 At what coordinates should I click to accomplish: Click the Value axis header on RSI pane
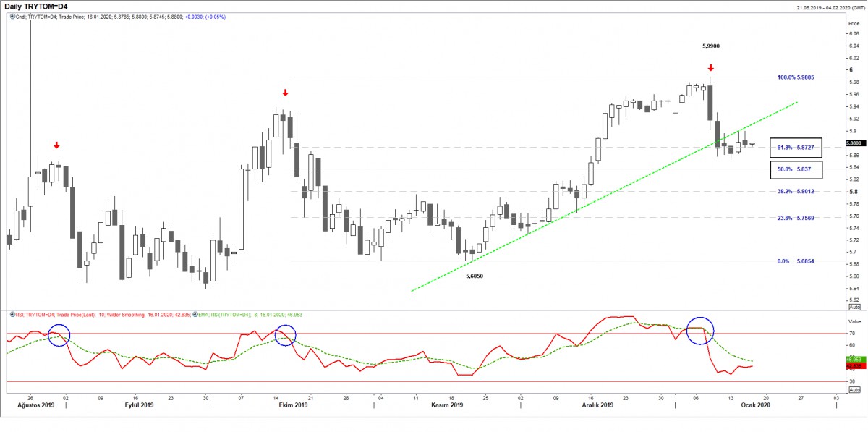point(854,321)
